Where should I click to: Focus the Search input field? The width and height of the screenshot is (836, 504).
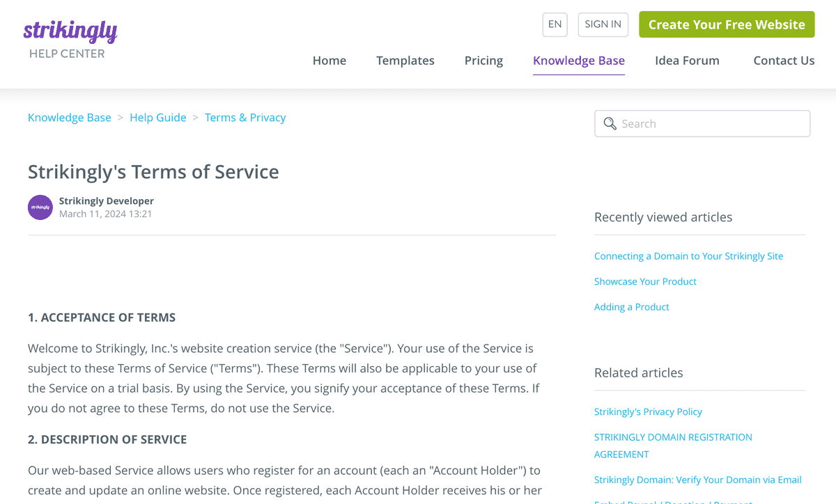pyautogui.click(x=711, y=124)
